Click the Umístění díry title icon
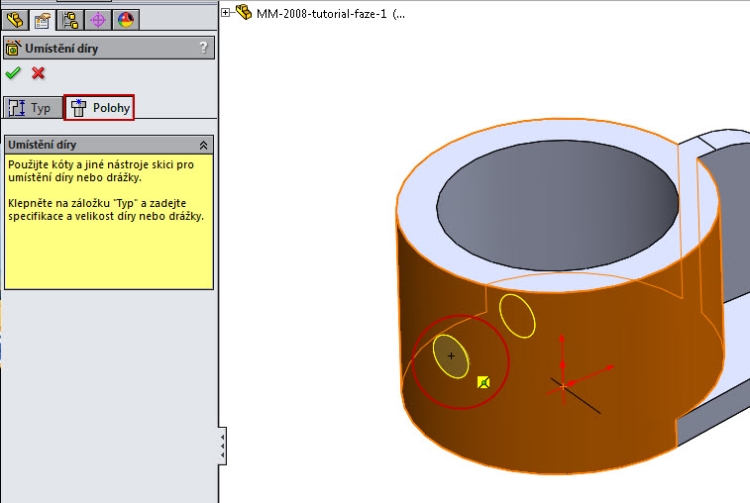Screen dimensions: 750x503 [x=13, y=48]
